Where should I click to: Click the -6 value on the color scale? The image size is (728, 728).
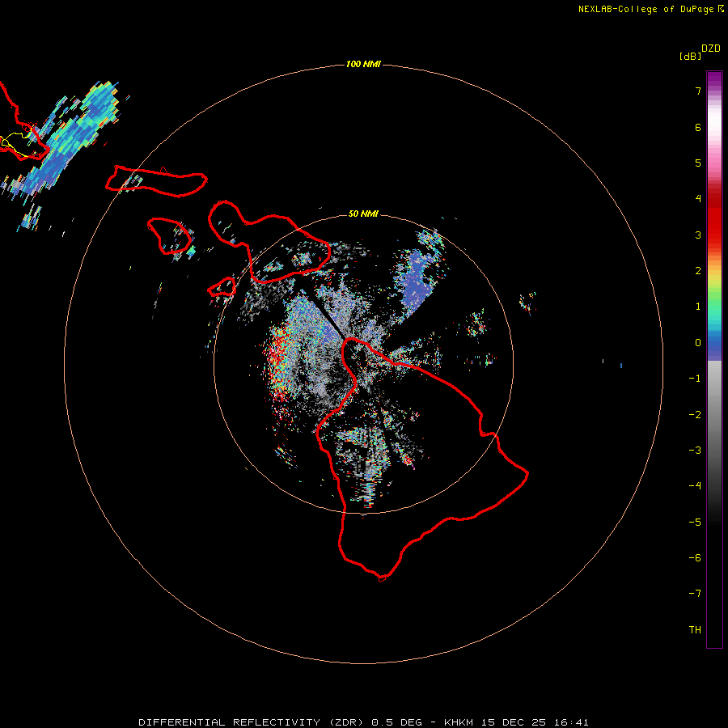[x=695, y=557]
